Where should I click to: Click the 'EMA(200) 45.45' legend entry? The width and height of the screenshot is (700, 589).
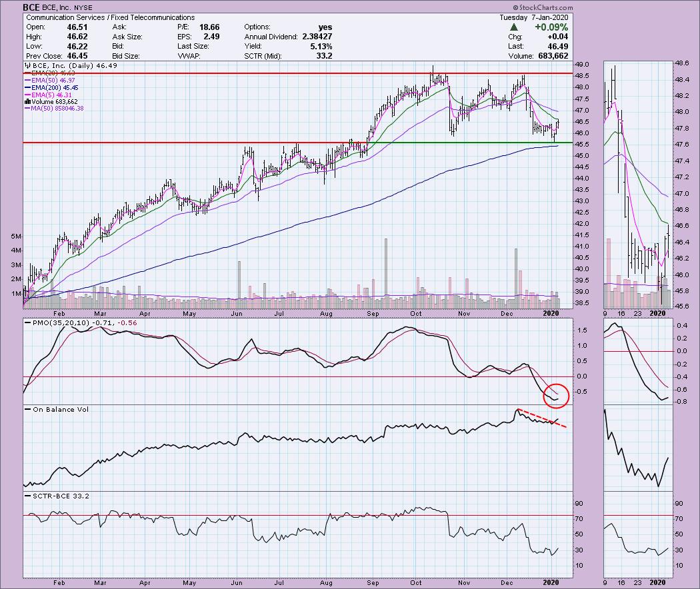coord(55,88)
